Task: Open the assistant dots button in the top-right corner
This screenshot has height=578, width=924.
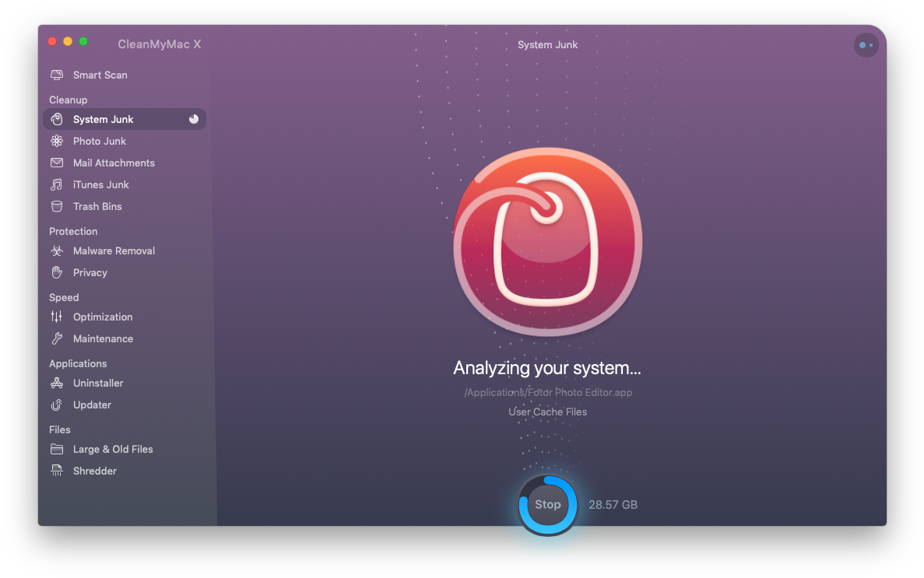Action: [866, 45]
